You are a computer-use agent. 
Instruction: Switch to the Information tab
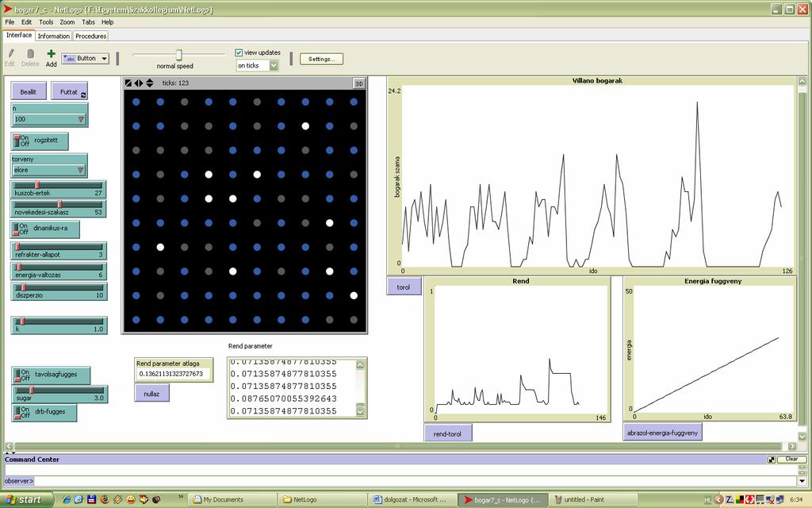(53, 36)
